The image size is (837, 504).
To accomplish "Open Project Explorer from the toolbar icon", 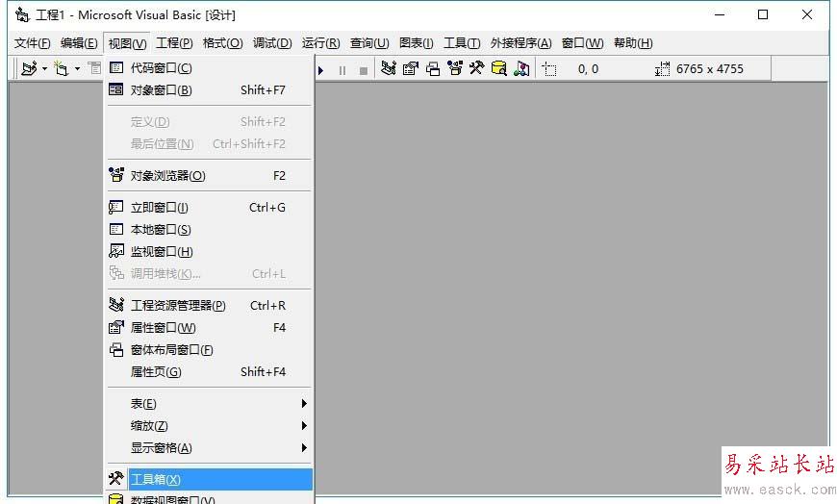I will (389, 68).
